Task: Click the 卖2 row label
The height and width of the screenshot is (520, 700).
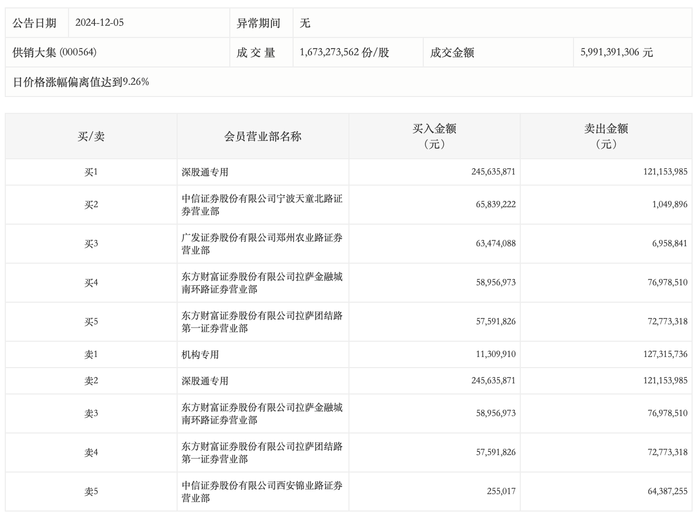Action: tap(91, 381)
